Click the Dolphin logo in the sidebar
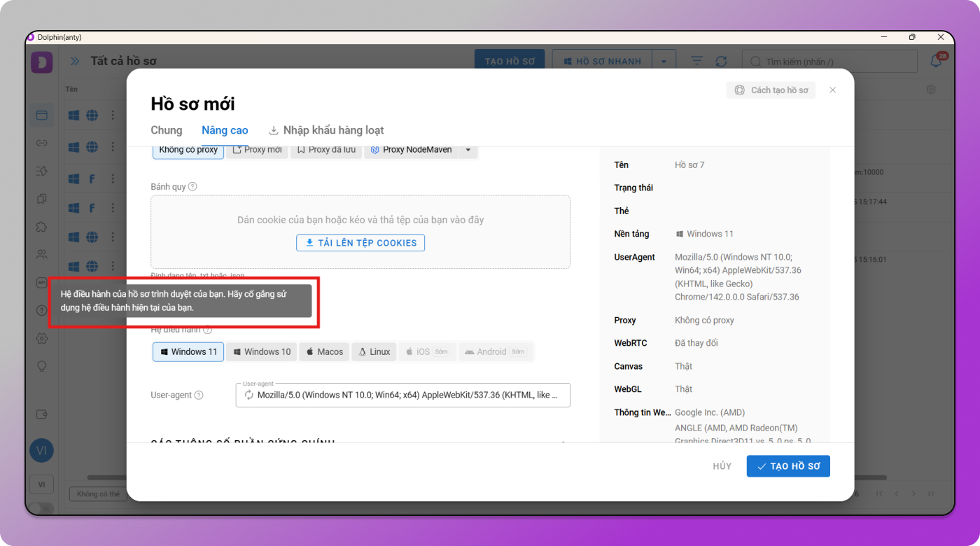This screenshot has height=546, width=980. pos(42,62)
